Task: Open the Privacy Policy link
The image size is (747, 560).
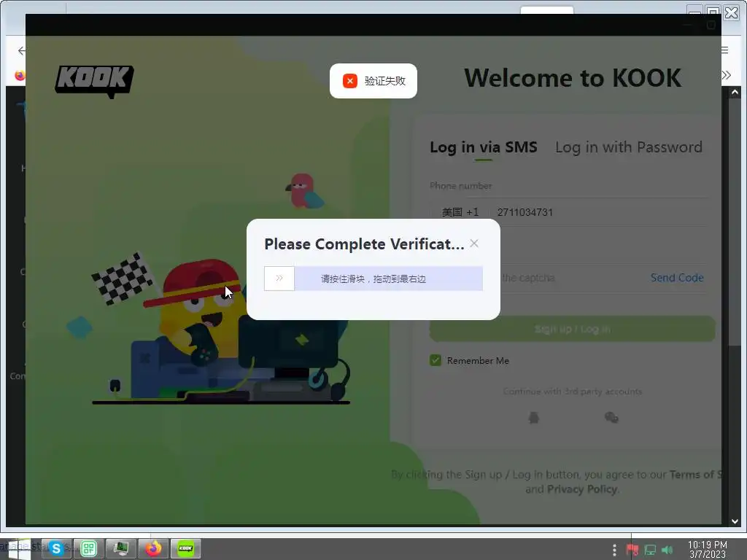Action: tap(582, 489)
